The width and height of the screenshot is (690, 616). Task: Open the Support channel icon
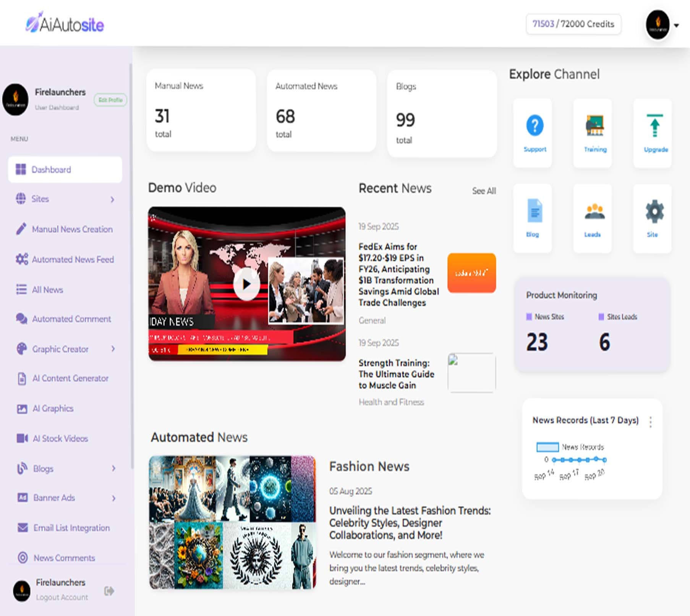click(x=535, y=126)
